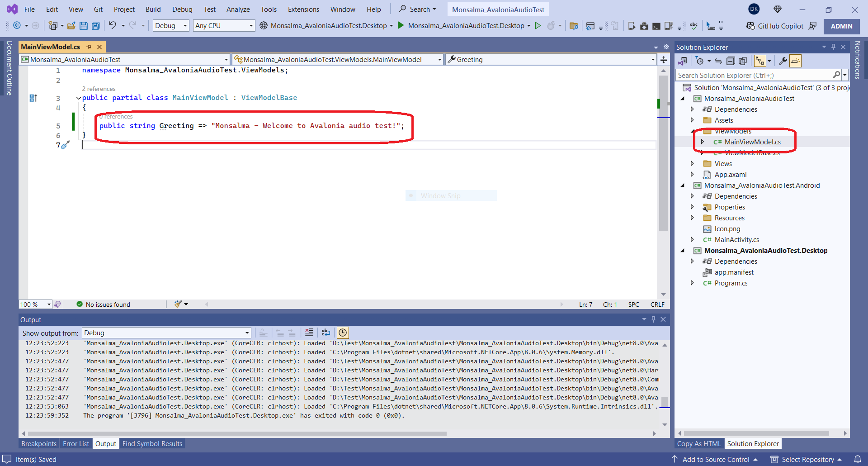Open the Build menu
The image size is (868, 466).
click(x=153, y=9)
